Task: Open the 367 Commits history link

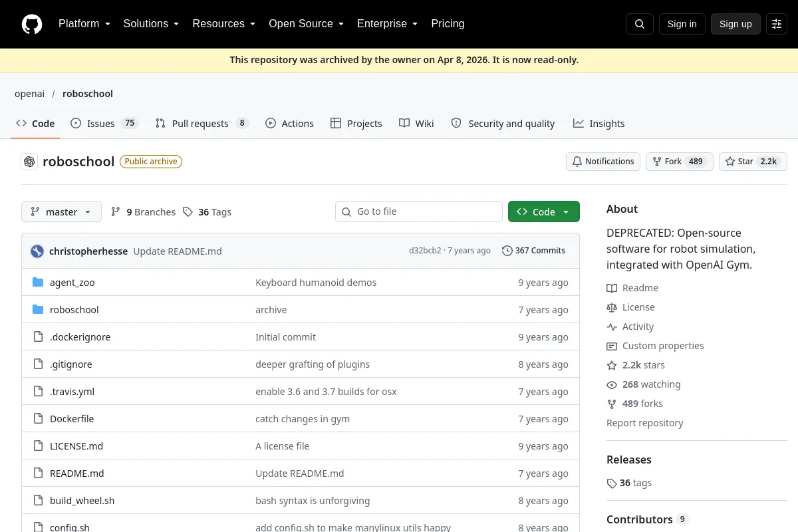Action: pos(534,251)
